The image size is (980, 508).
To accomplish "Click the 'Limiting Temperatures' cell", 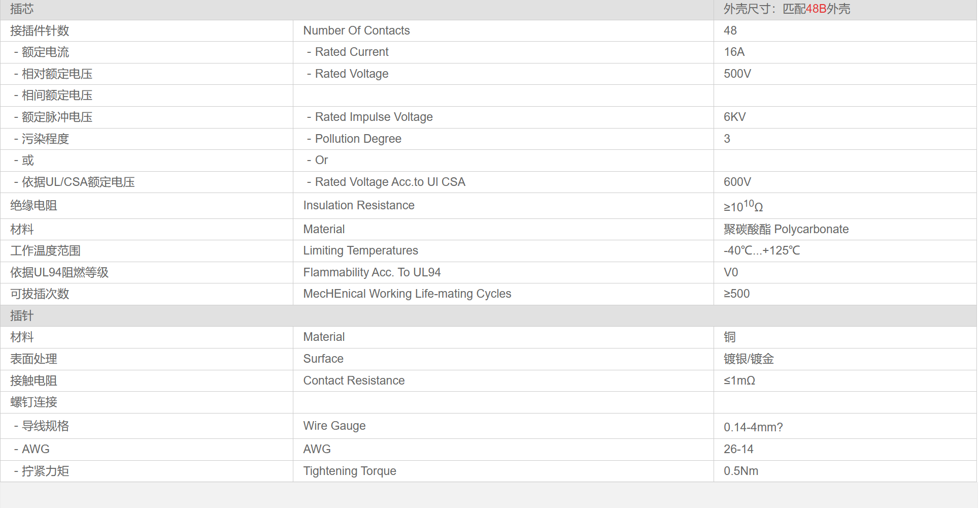I will click(503, 250).
